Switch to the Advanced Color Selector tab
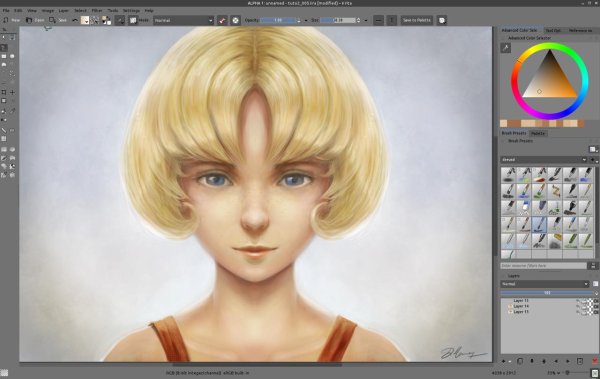This screenshot has height=379, width=600. [519, 30]
